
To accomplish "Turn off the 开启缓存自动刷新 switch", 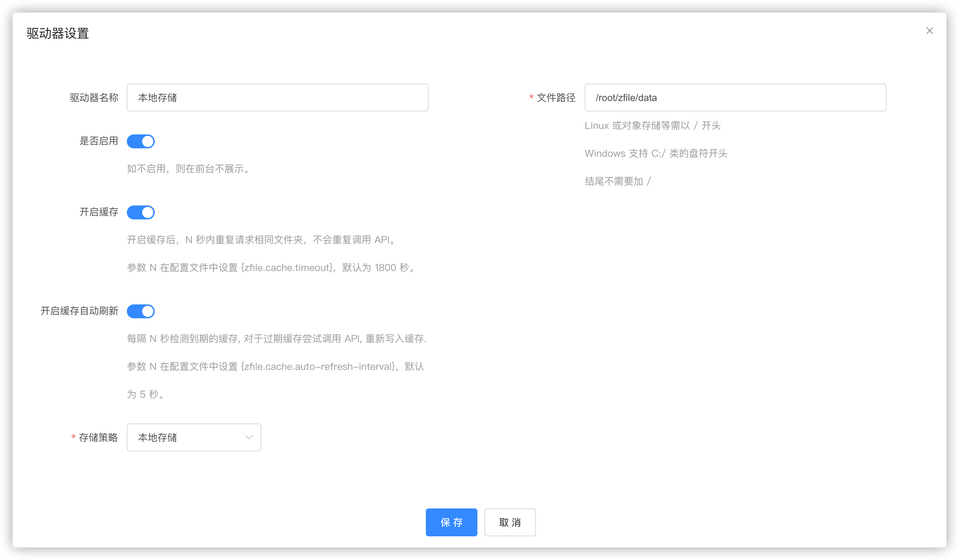I will pyautogui.click(x=141, y=311).
